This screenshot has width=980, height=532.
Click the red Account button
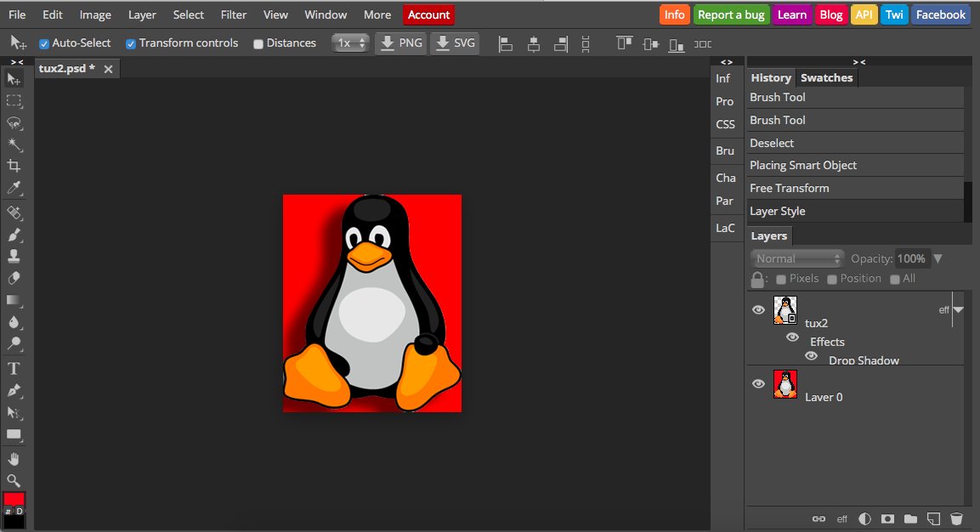click(428, 14)
